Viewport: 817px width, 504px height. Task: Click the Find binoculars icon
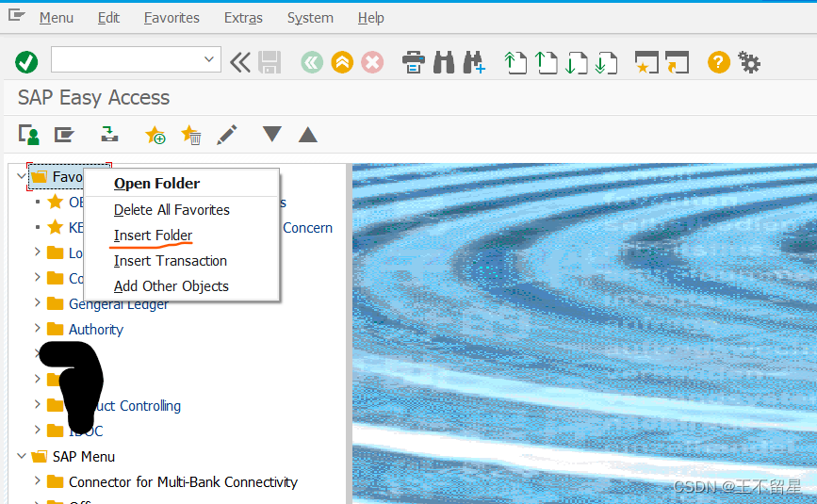[x=444, y=62]
